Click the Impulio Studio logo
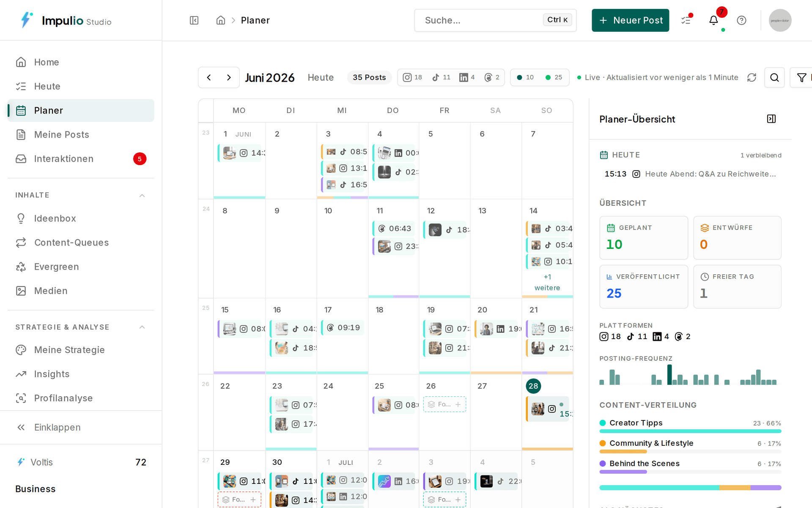 (x=66, y=20)
